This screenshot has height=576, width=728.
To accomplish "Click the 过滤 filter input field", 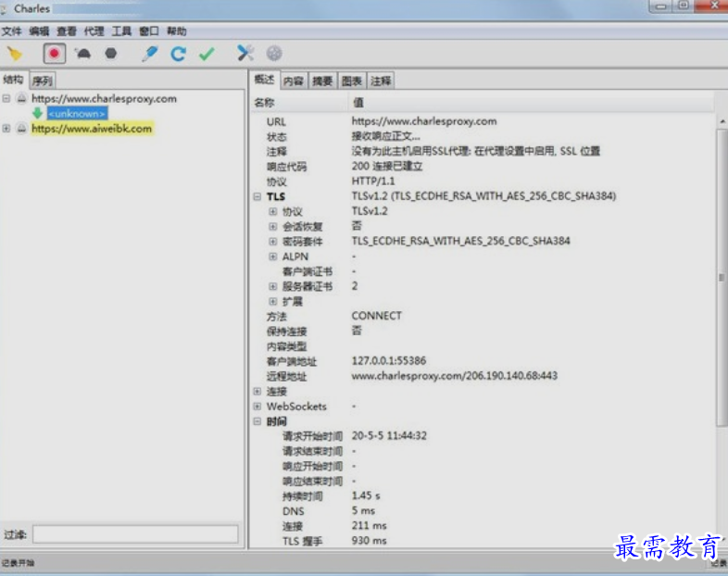I will tap(135, 534).
